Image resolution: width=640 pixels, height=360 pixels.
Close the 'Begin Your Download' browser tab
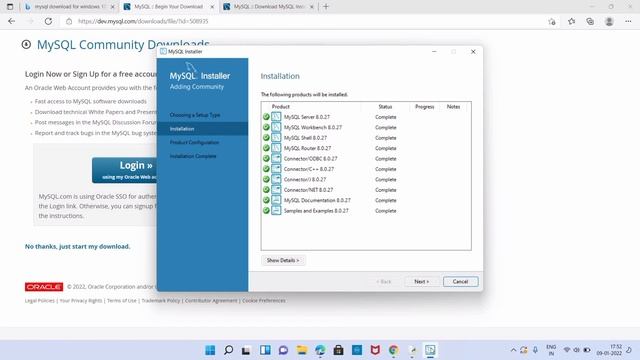[212, 7]
